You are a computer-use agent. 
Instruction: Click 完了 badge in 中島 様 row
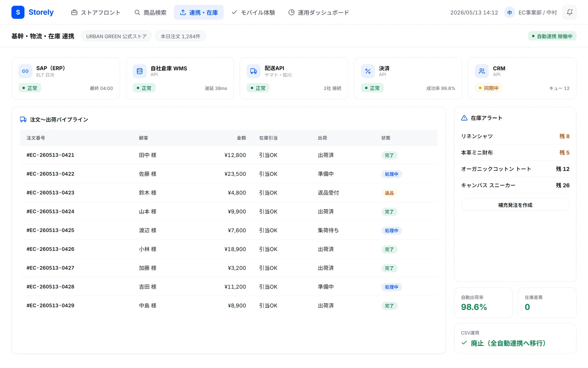coord(389,306)
